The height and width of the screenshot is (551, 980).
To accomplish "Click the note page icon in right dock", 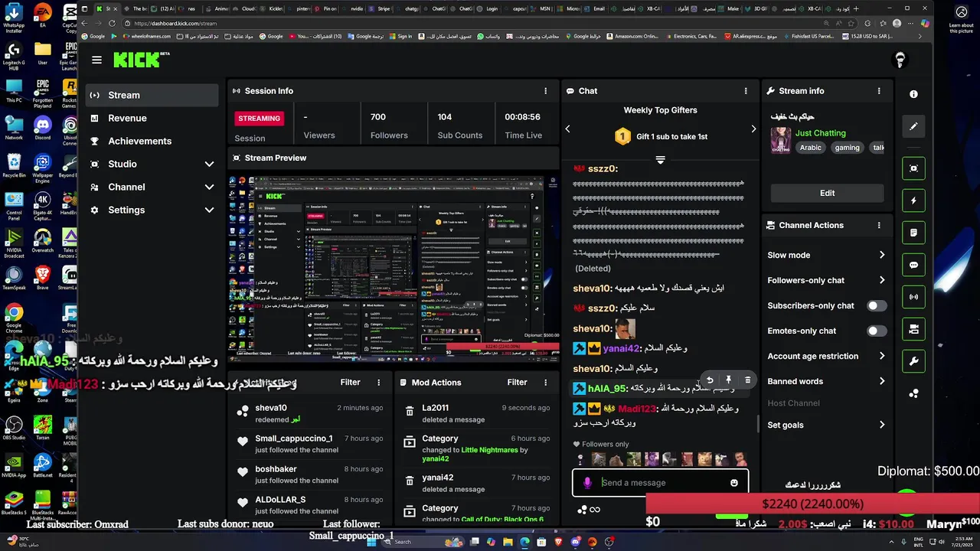I will pos(913,233).
